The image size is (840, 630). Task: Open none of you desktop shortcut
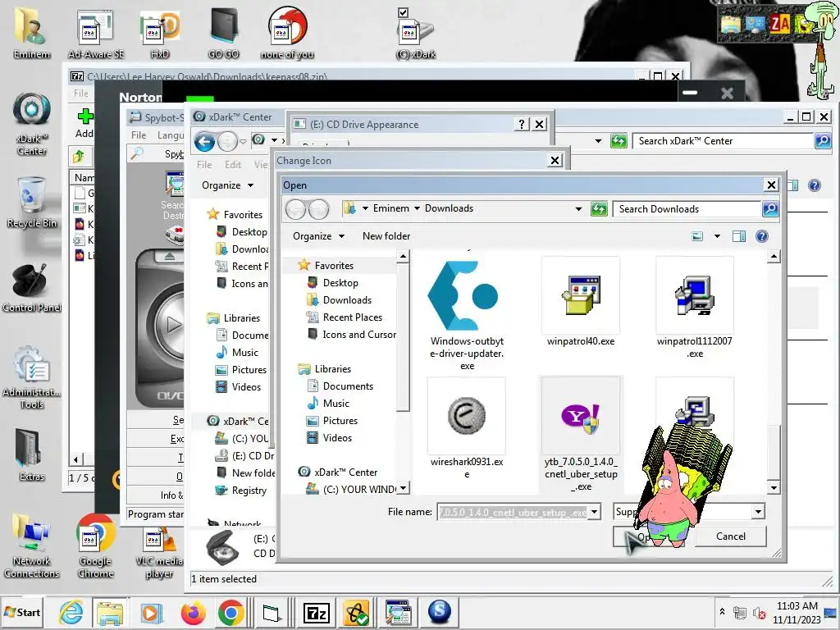pyautogui.click(x=287, y=32)
